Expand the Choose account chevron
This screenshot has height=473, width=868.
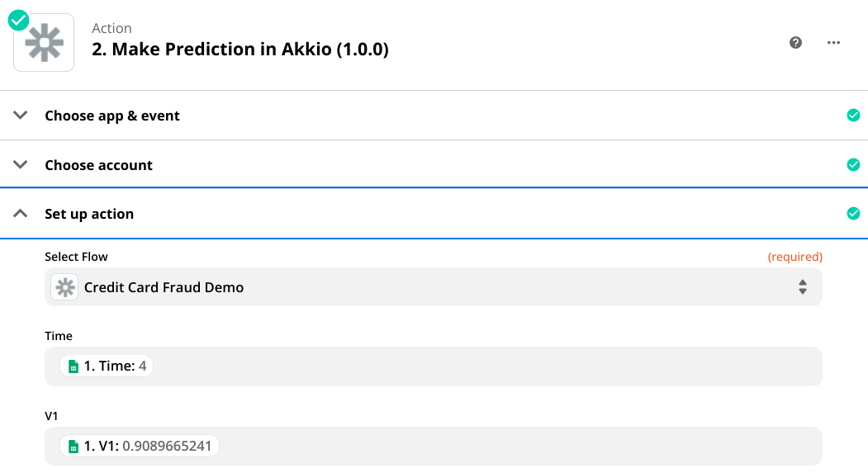tap(21, 165)
